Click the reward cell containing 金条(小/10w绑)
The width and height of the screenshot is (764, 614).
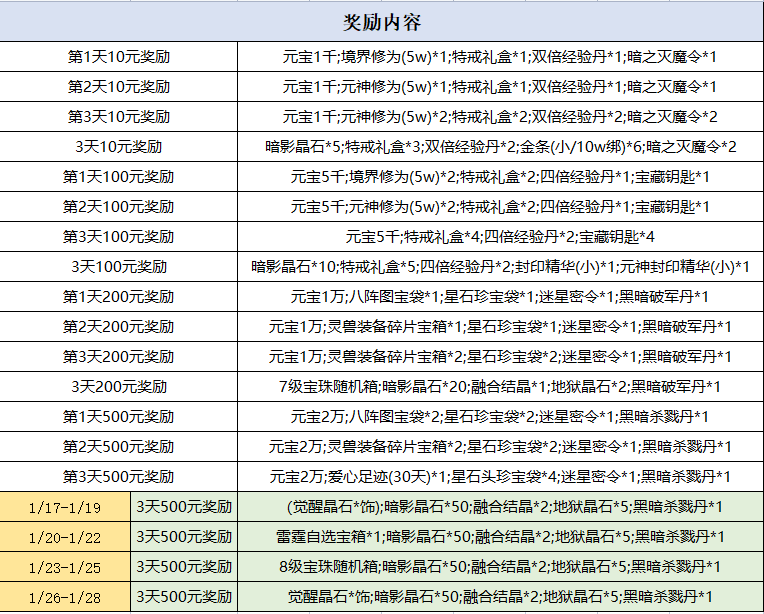click(500, 147)
